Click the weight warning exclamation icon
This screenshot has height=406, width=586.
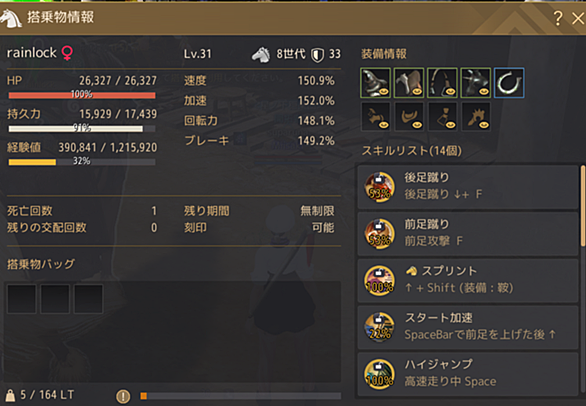(123, 396)
